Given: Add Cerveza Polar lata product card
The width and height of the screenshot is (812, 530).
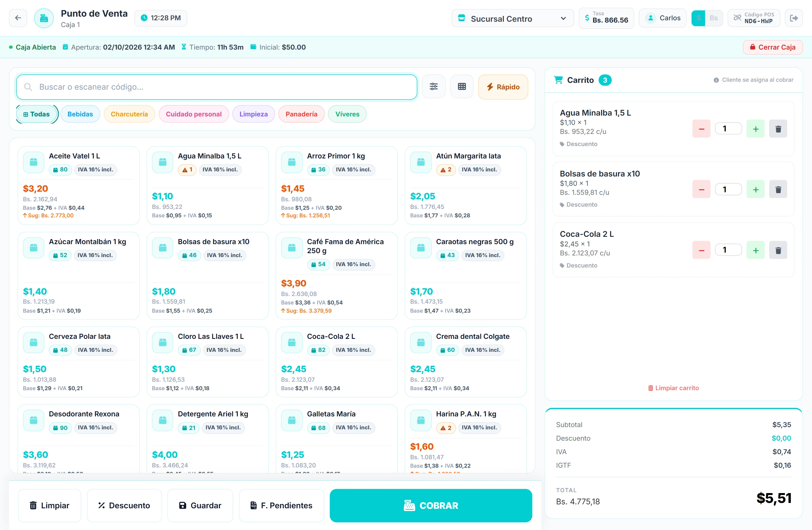Looking at the screenshot, I should pos(78,362).
